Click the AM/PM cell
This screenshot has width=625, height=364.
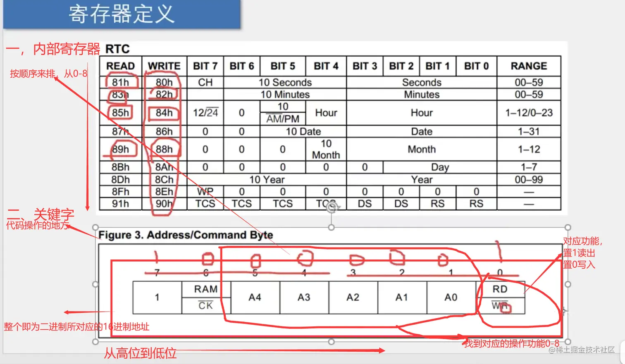(283, 119)
